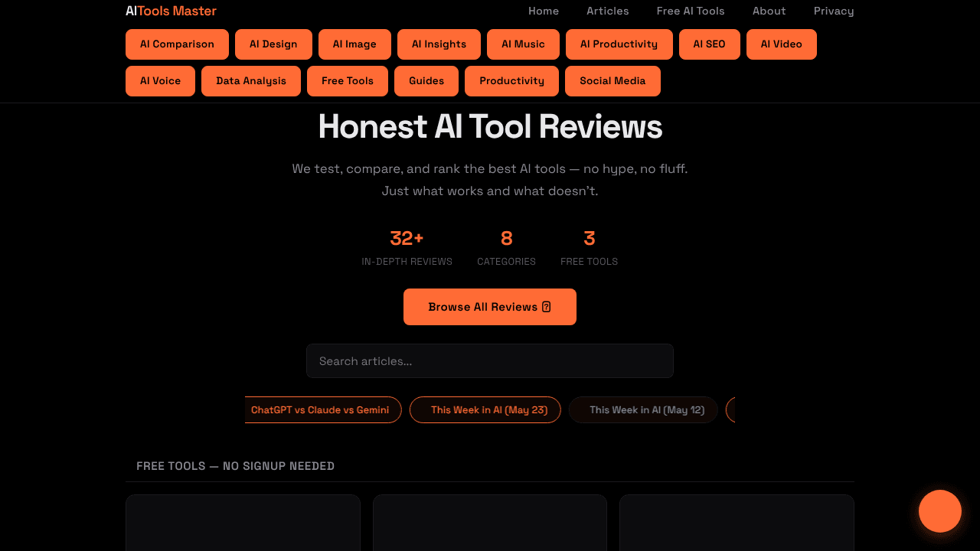Open the Privacy nav link
Screen dimensions: 980x551
(834, 11)
